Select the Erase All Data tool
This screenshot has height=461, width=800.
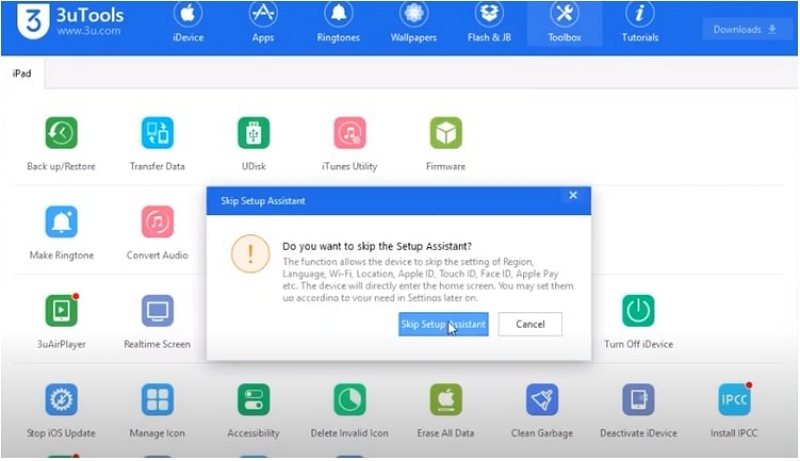click(445, 400)
